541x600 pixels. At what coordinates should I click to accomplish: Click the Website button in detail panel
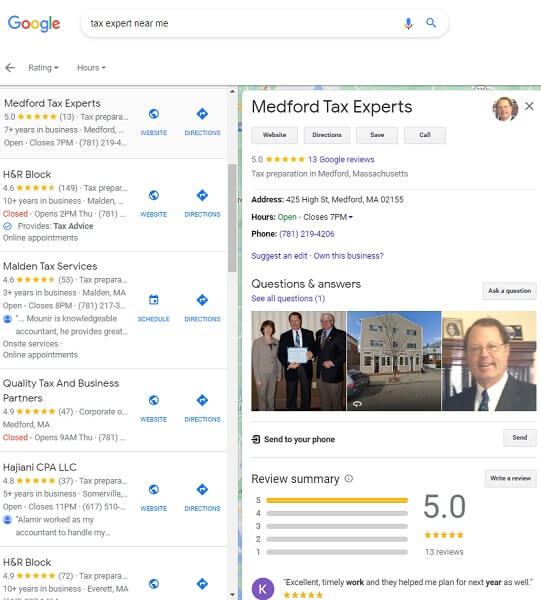coord(274,135)
